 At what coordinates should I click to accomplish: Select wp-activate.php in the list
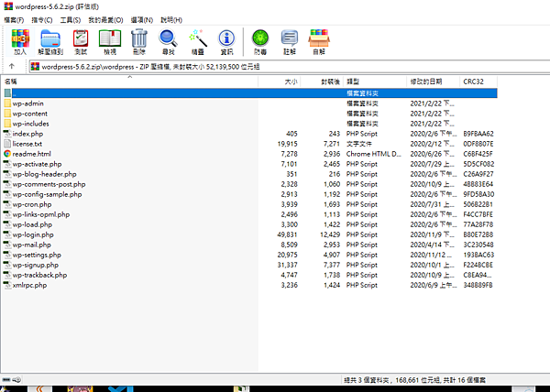pyautogui.click(x=37, y=164)
